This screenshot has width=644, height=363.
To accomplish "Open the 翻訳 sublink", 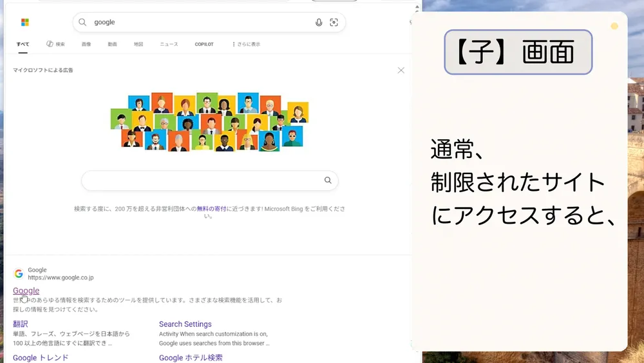I will [20, 324].
